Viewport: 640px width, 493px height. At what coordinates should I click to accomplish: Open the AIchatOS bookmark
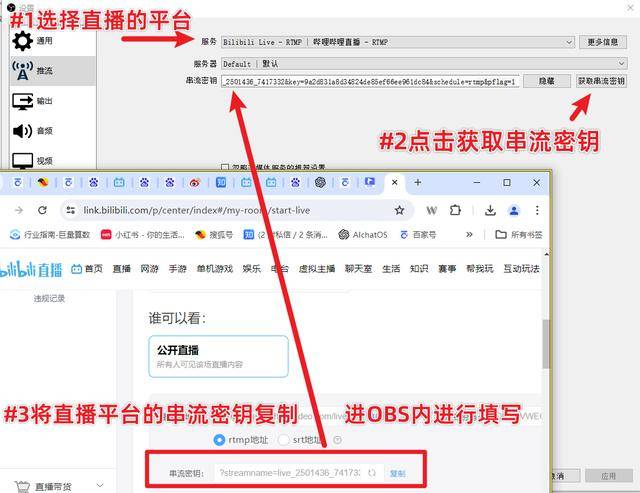click(x=362, y=235)
